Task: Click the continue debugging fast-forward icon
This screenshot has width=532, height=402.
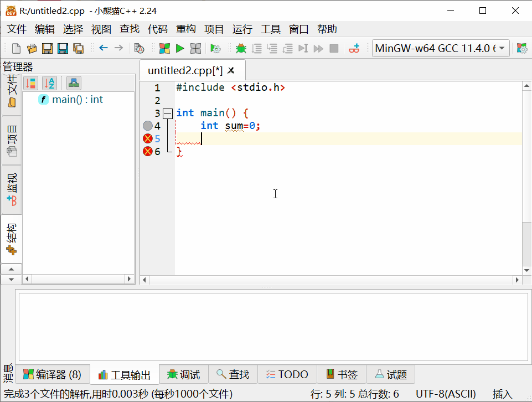Action: tap(318, 49)
